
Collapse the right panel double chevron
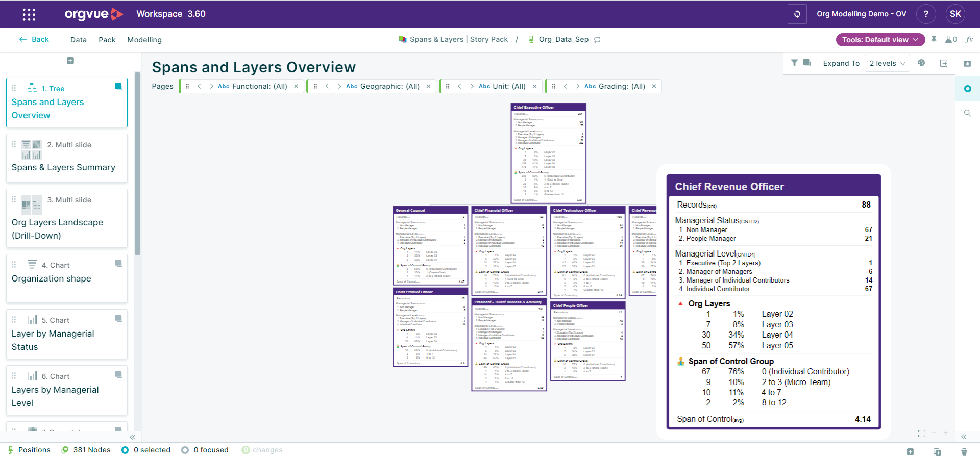coord(964,437)
